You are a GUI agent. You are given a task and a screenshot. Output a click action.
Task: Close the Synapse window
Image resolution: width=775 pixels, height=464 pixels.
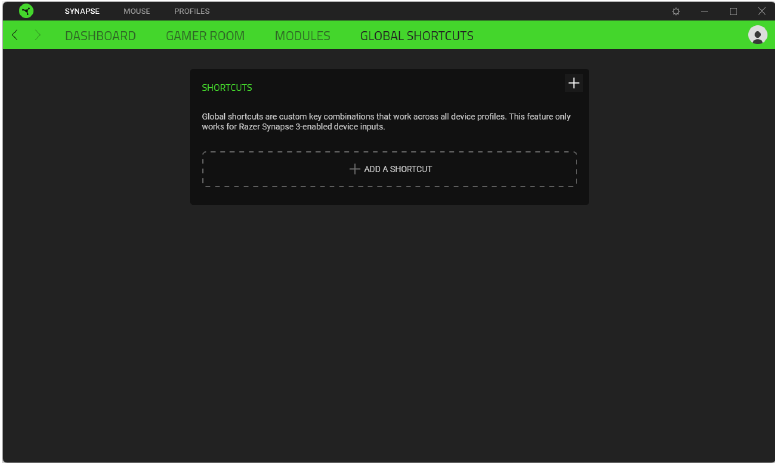point(762,11)
